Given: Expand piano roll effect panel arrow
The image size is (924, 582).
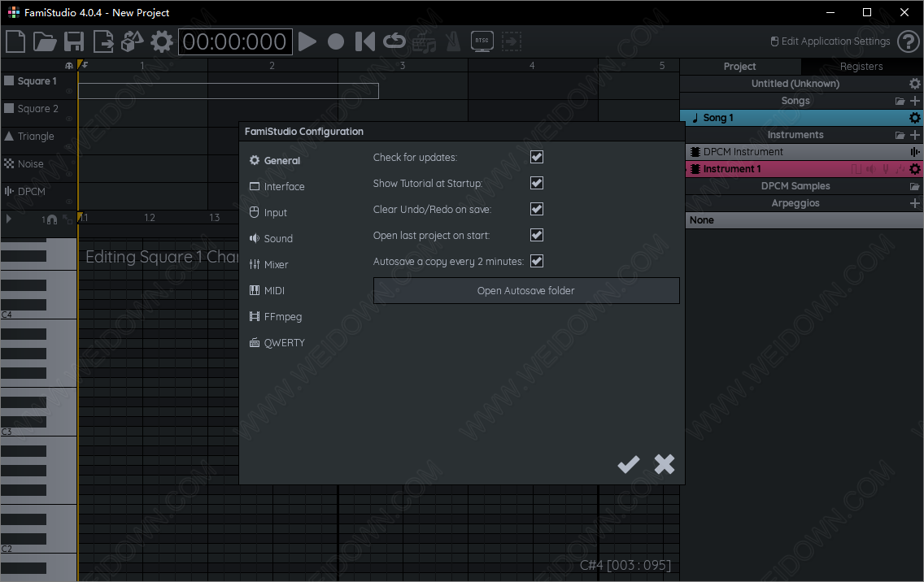Looking at the screenshot, I should tap(8, 219).
